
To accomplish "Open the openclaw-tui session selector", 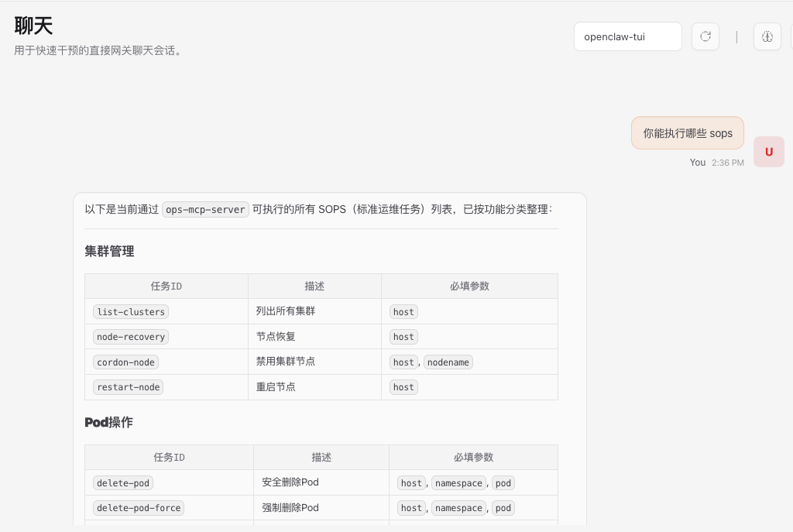I will coord(627,36).
